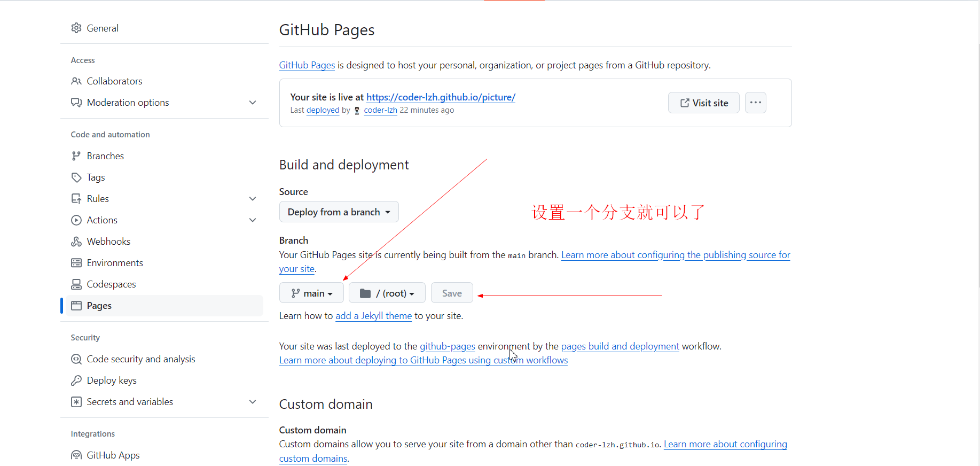Open the main branch selector dropdown
This screenshot has height=466, width=980.
point(311,293)
